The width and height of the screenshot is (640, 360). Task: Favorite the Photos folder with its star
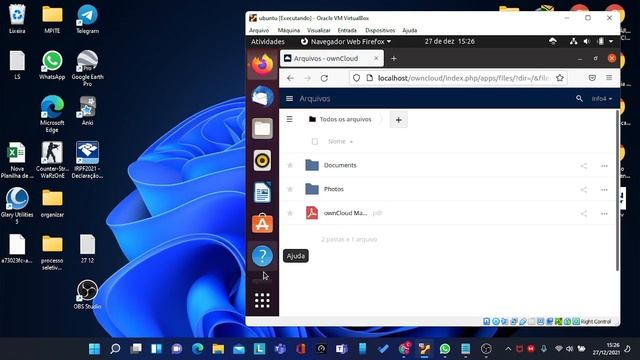tap(290, 189)
